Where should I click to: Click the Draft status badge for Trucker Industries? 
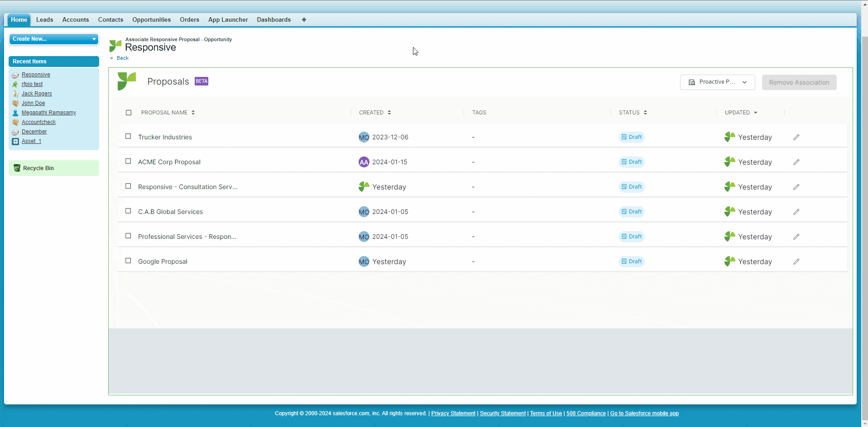[x=632, y=137]
